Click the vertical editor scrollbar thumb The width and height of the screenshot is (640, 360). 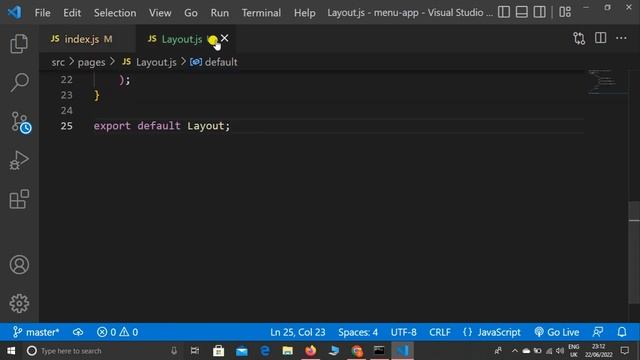click(x=634, y=252)
